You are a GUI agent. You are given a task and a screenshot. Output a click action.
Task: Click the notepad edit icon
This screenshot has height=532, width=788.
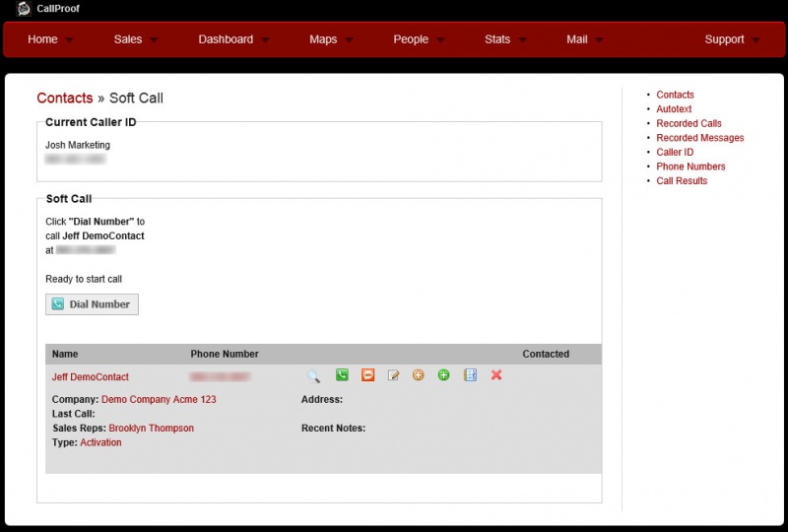[393, 375]
